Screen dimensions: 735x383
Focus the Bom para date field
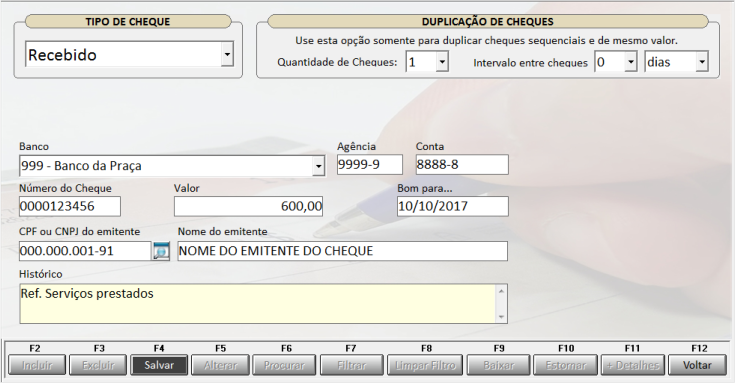[452, 206]
